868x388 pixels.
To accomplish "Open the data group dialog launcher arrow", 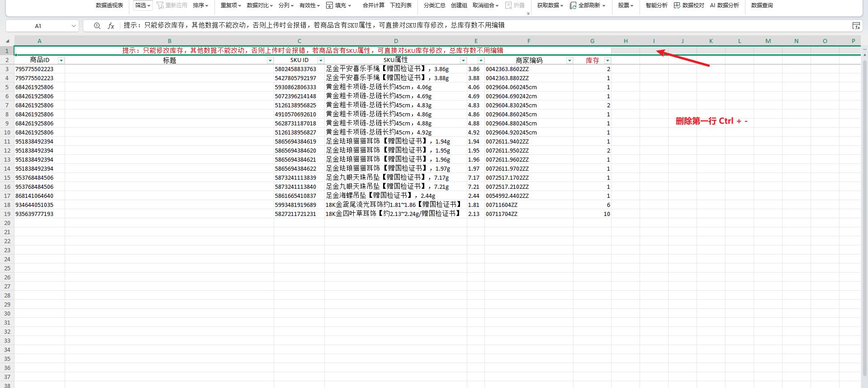I will [528, 13].
